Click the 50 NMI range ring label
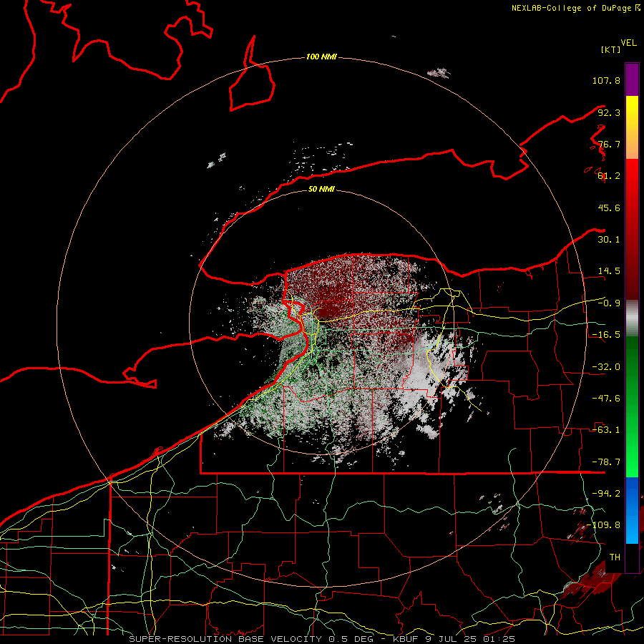 (x=321, y=190)
